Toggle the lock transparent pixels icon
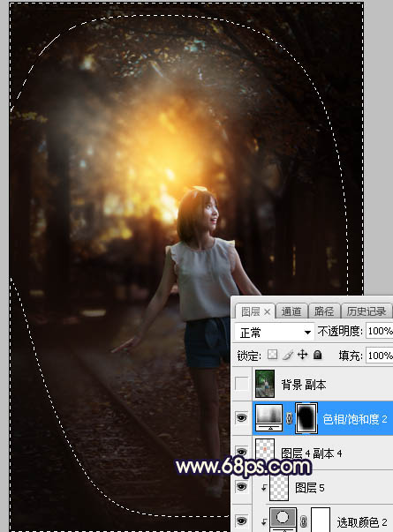Screen dimensions: 393x532 [x=272, y=355]
